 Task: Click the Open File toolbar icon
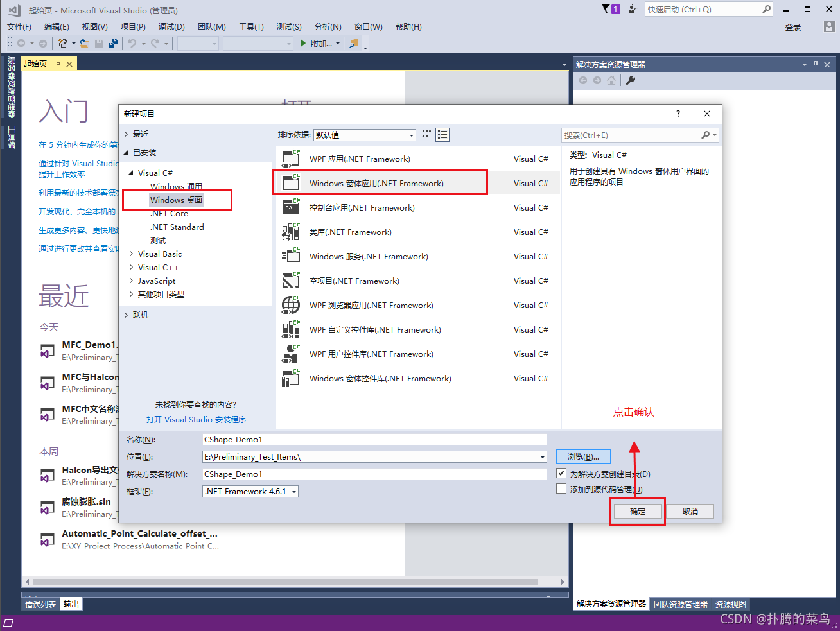click(84, 43)
